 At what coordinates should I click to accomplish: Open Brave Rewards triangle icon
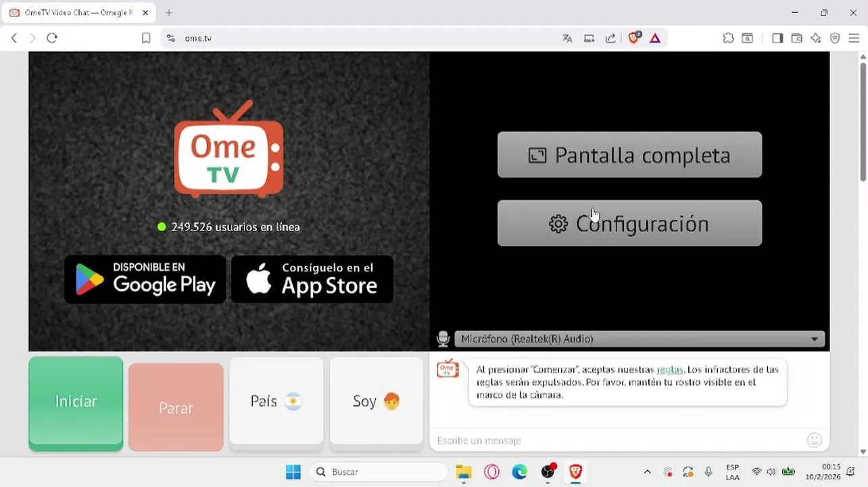pos(655,39)
